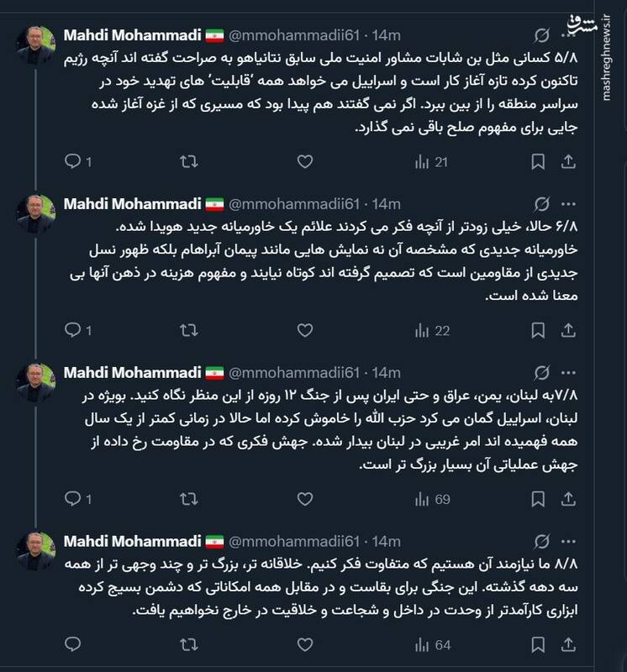Click the Grok icon on the 6/8 tweet
The image size is (627, 672).
(x=544, y=204)
